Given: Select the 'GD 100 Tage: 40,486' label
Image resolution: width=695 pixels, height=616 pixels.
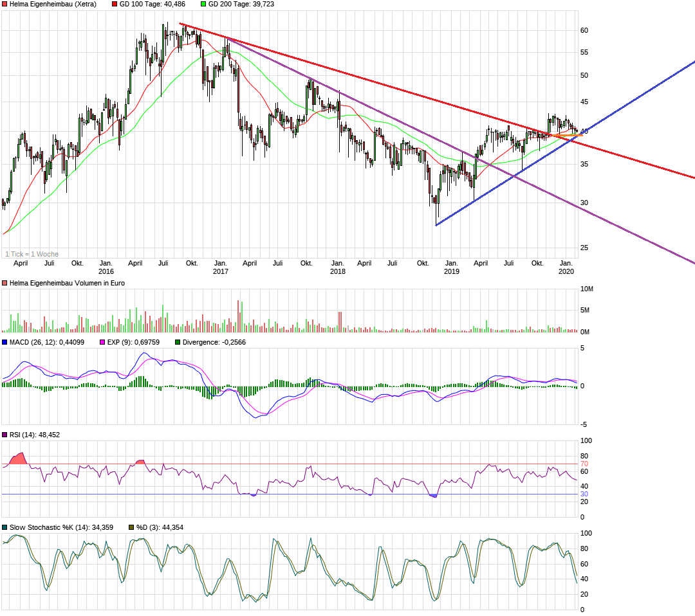Looking at the screenshot, I should pos(153,4).
